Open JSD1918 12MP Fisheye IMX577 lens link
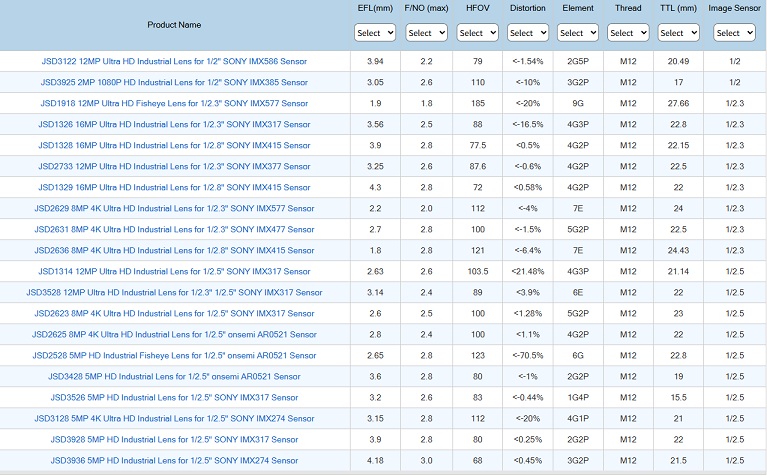The width and height of the screenshot is (767, 476). pyautogui.click(x=174, y=104)
